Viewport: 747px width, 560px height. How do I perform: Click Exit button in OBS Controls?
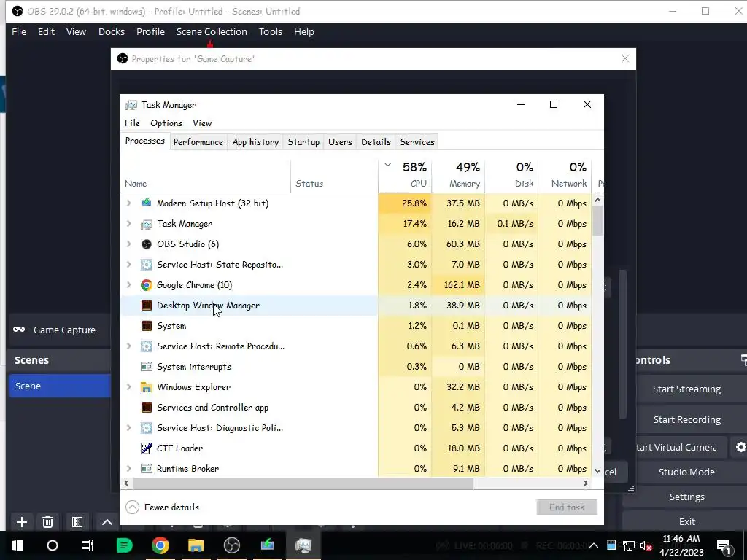pos(686,521)
